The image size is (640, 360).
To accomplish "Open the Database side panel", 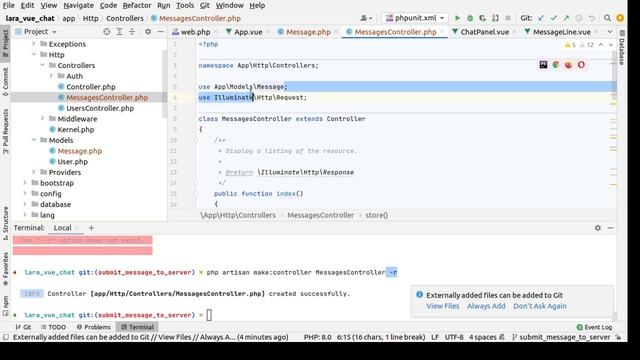I will click(x=622, y=48).
